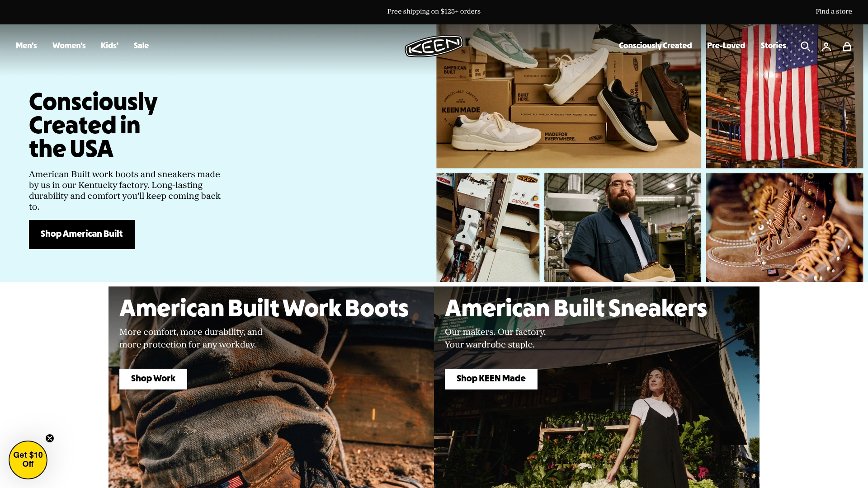Close the Get $10 Off popup
Screen dimensions: 868x488
[x=50, y=438]
